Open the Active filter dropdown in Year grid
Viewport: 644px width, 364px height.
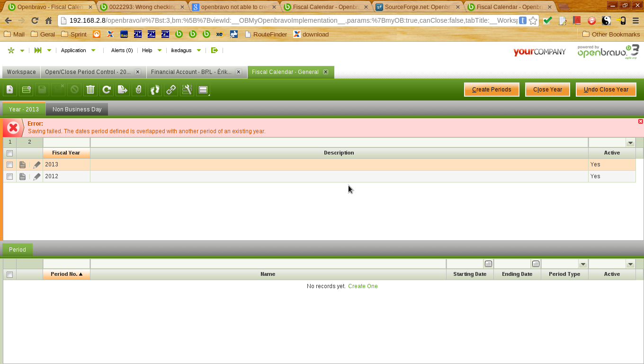pyautogui.click(x=630, y=142)
